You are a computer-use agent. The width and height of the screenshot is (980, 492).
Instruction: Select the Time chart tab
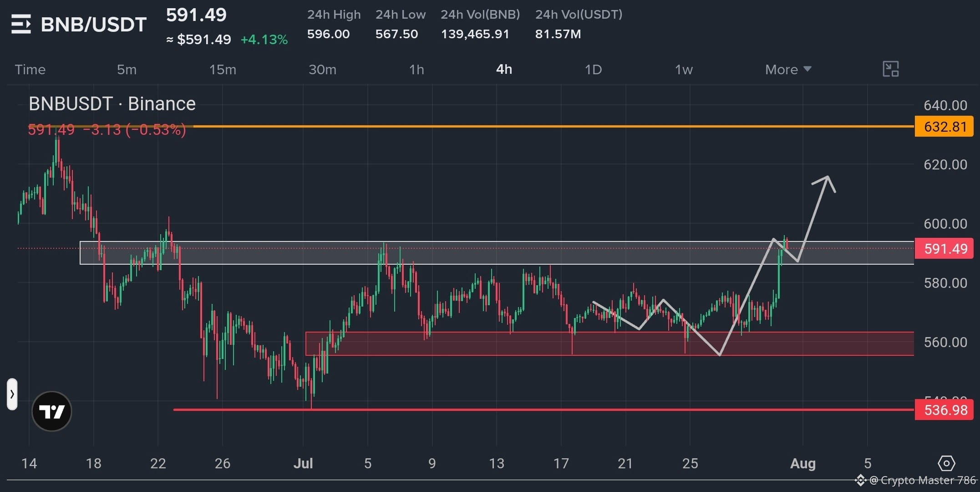tap(30, 69)
